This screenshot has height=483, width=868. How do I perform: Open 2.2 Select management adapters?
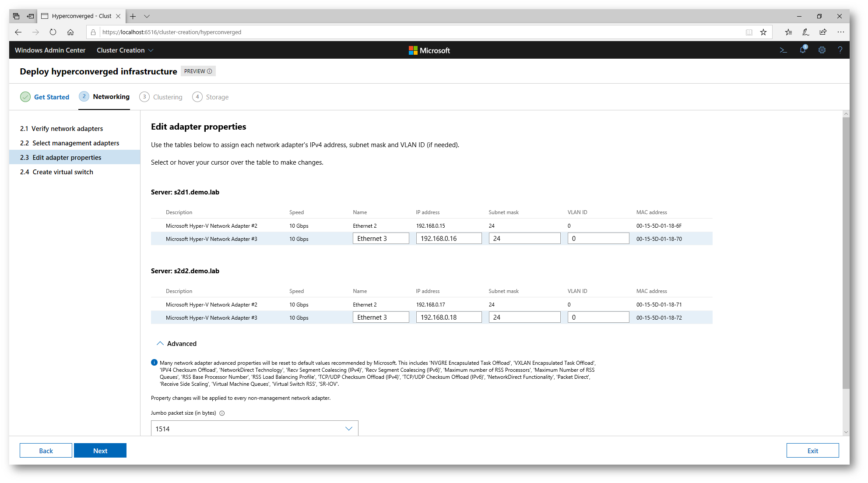(75, 143)
